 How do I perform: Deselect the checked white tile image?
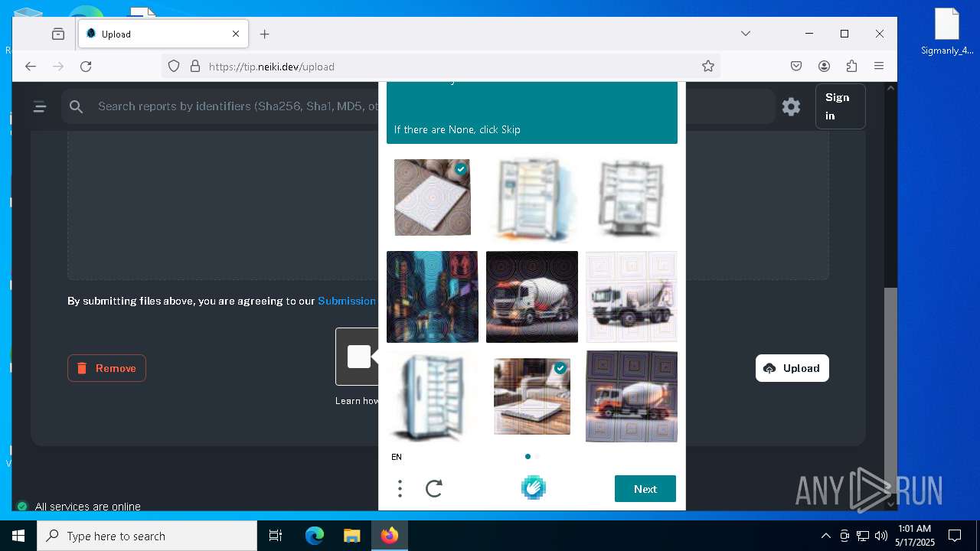click(433, 197)
